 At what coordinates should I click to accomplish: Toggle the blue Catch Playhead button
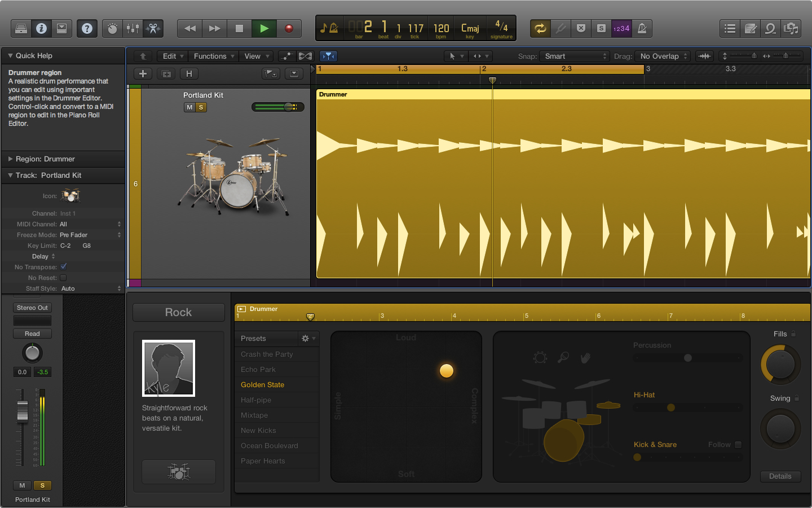pyautogui.click(x=328, y=56)
